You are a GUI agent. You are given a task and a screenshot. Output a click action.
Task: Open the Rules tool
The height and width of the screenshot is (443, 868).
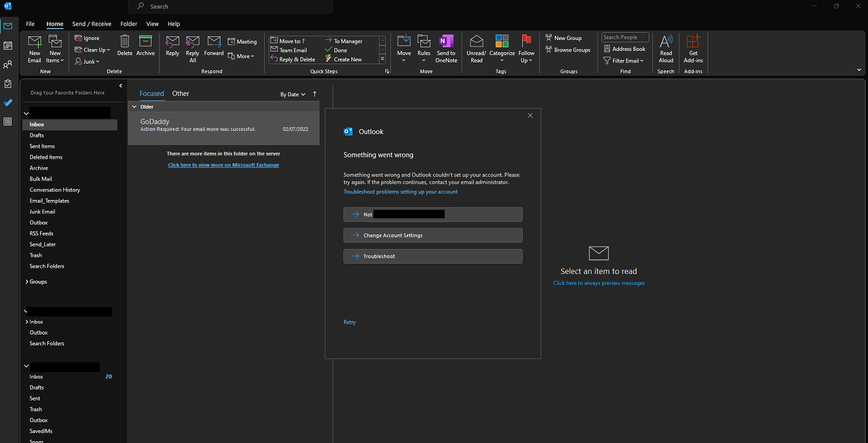[424, 48]
